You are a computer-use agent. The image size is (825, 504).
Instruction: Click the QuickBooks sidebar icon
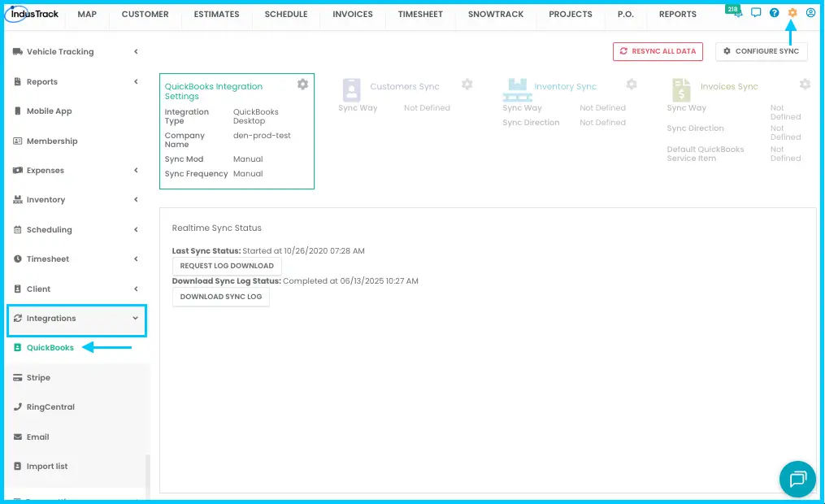click(x=18, y=348)
